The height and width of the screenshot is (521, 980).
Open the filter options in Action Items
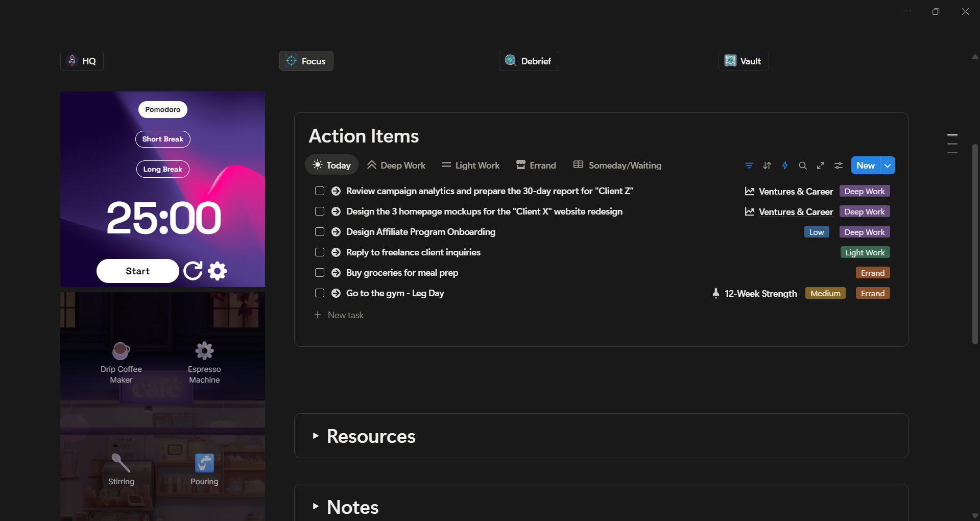pyautogui.click(x=749, y=165)
